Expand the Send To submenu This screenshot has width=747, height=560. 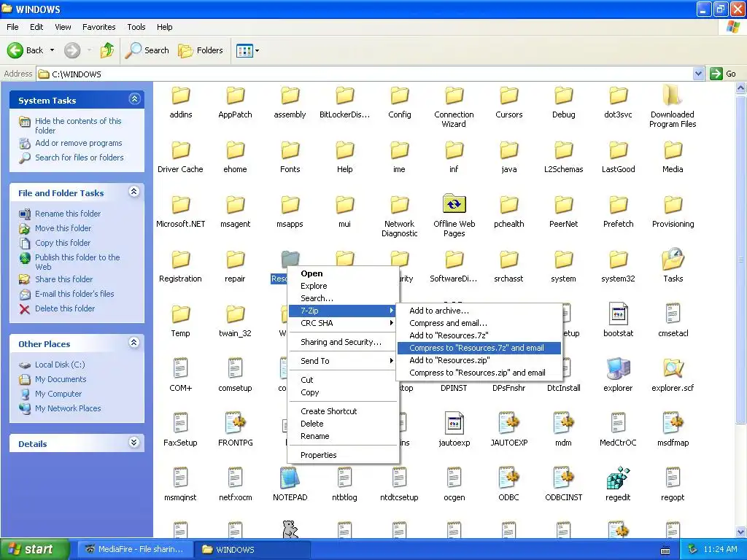(x=343, y=361)
